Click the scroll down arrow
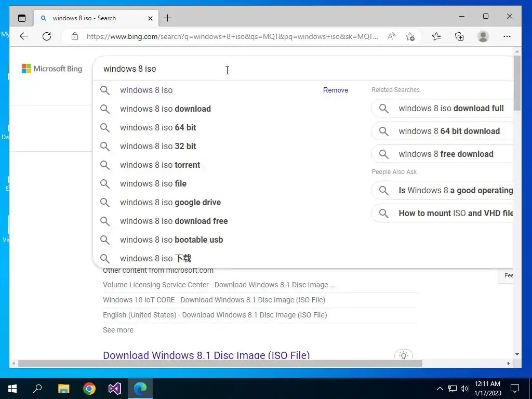 pyautogui.click(x=517, y=354)
